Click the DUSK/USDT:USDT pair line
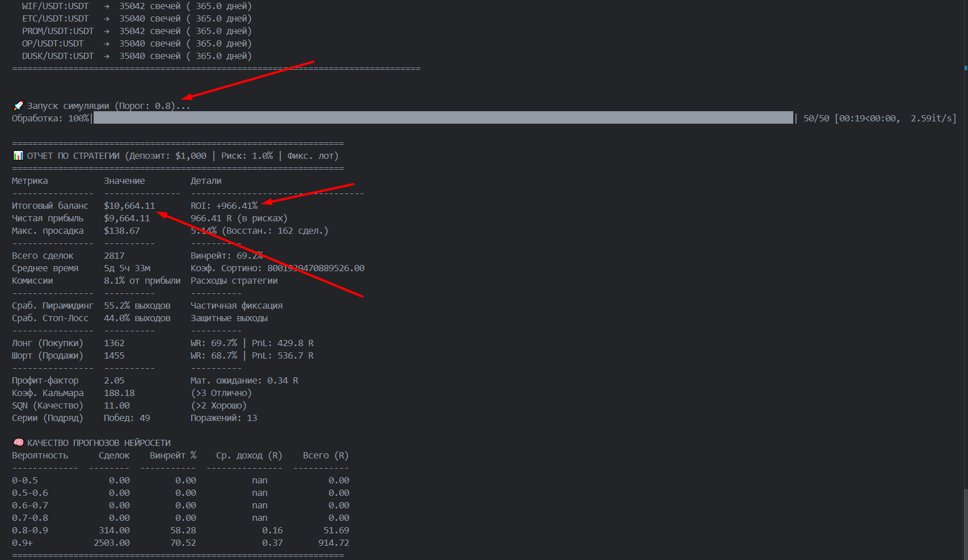The width and height of the screenshot is (968, 560). (x=57, y=56)
